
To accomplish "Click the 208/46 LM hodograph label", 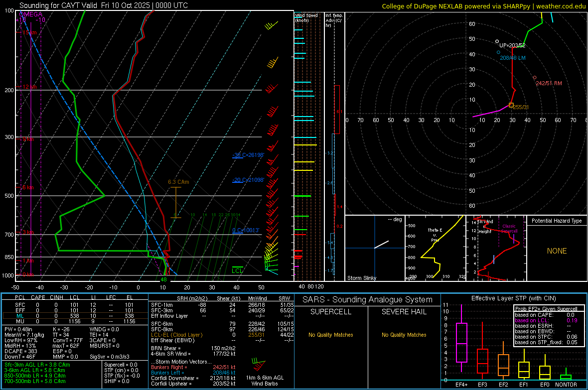I will point(513,58).
